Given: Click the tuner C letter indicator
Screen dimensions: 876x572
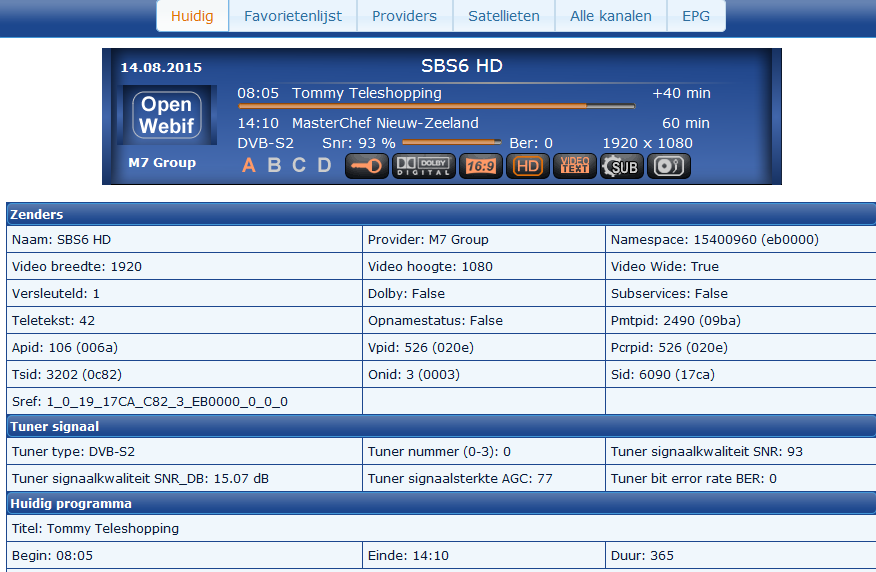Looking at the screenshot, I should coord(299,165).
